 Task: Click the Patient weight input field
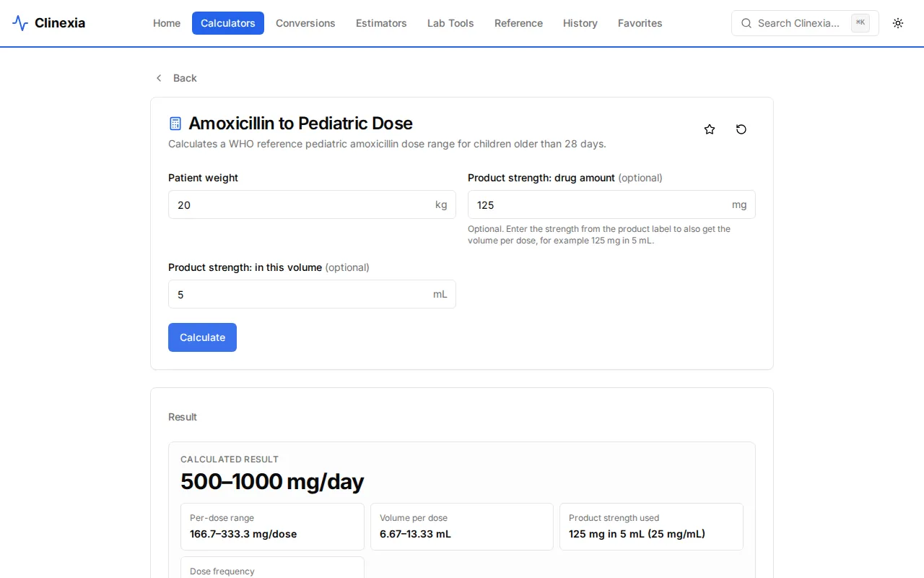[312, 204]
